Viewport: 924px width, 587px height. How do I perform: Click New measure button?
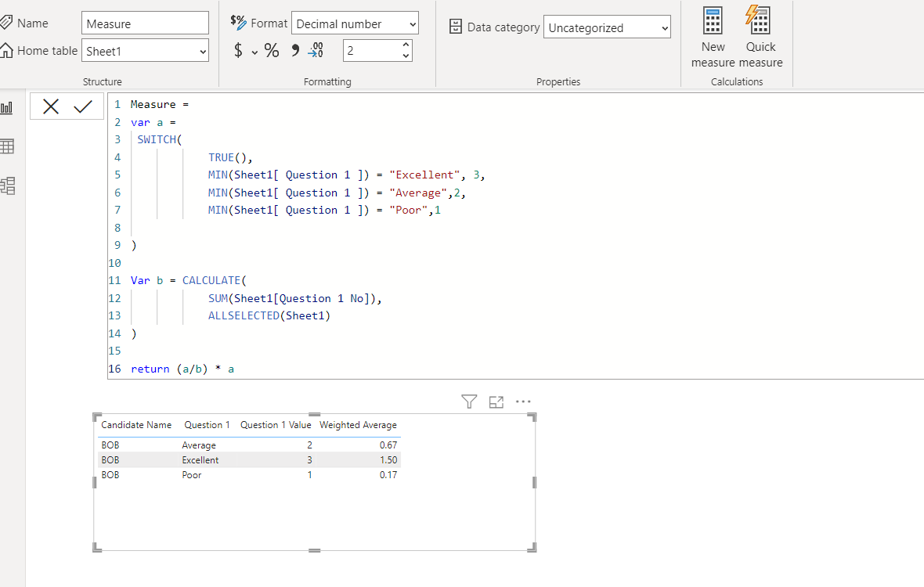coord(713,37)
